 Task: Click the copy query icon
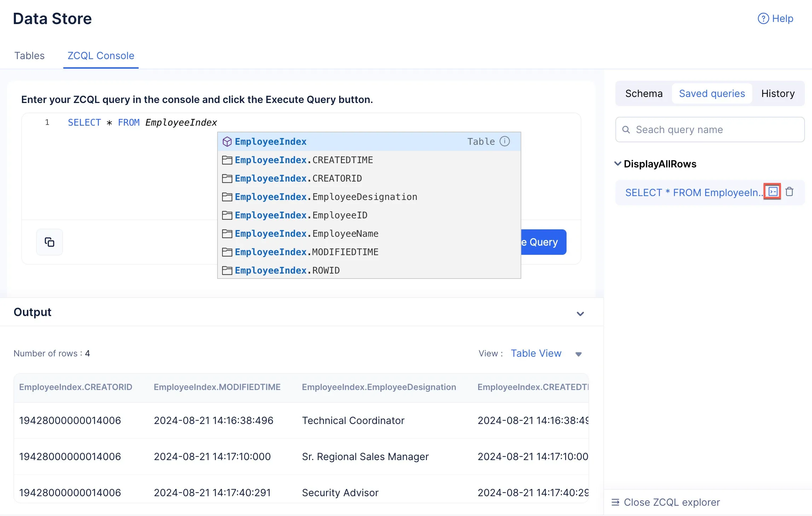pyautogui.click(x=50, y=242)
